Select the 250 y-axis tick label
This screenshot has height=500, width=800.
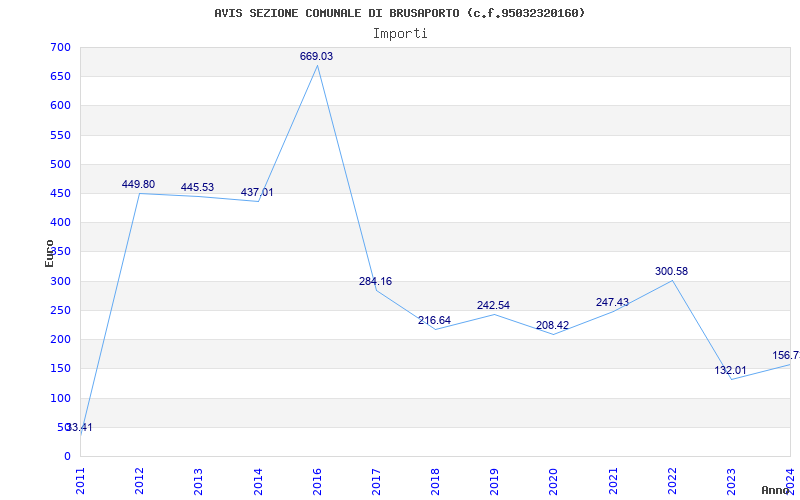click(61, 310)
